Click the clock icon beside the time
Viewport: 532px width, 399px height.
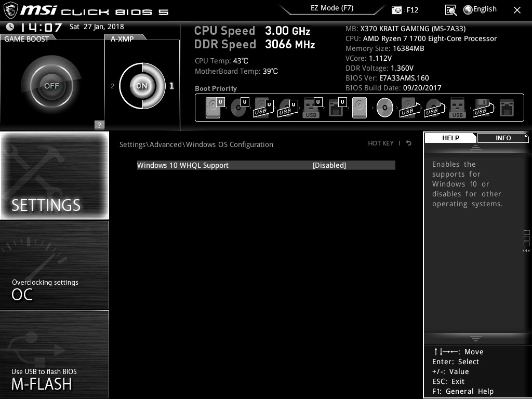(10, 26)
